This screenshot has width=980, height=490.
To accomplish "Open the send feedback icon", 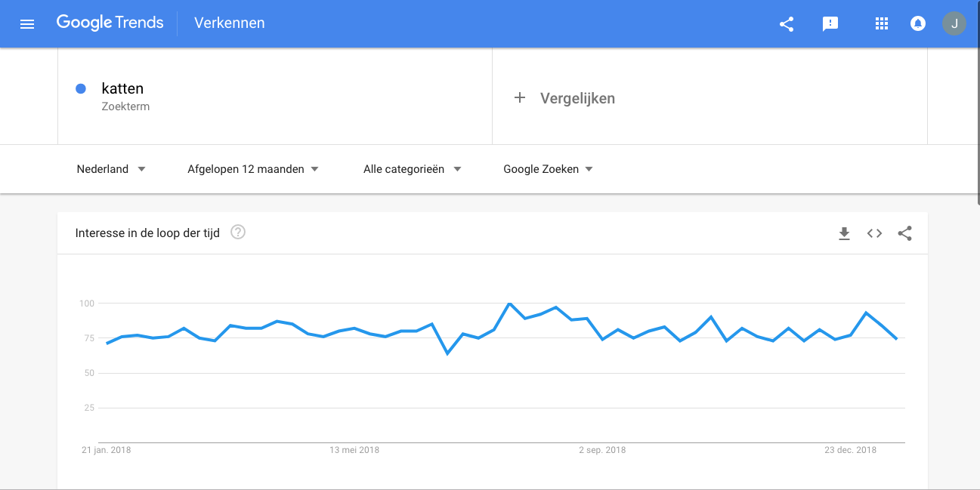I will pos(830,24).
